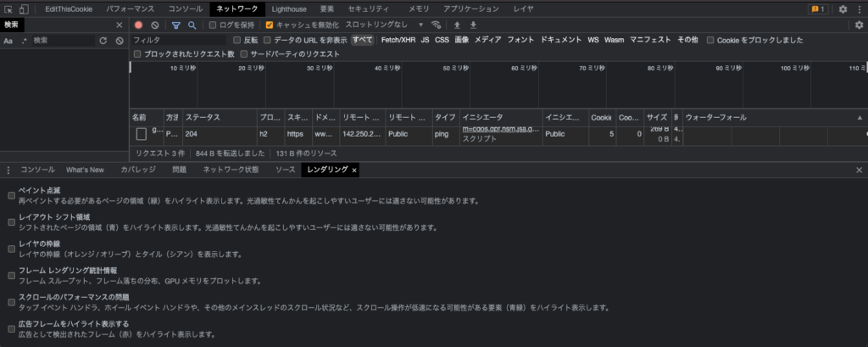The width and height of the screenshot is (868, 347).
Task: Switch to the カバレッジ drawer tab
Action: (x=137, y=170)
